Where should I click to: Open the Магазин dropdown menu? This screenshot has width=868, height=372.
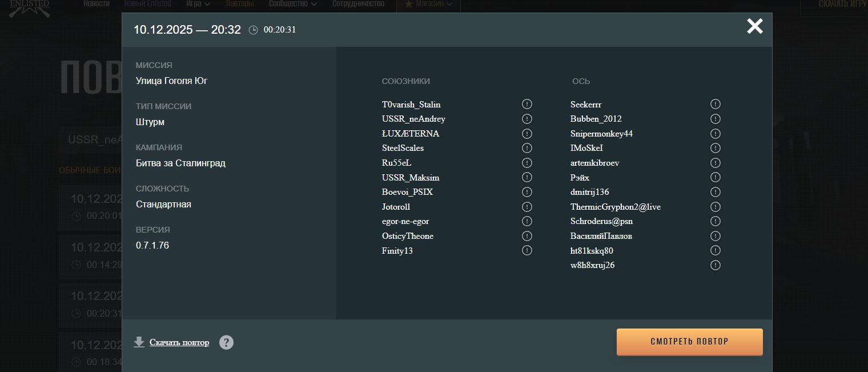[x=428, y=4]
